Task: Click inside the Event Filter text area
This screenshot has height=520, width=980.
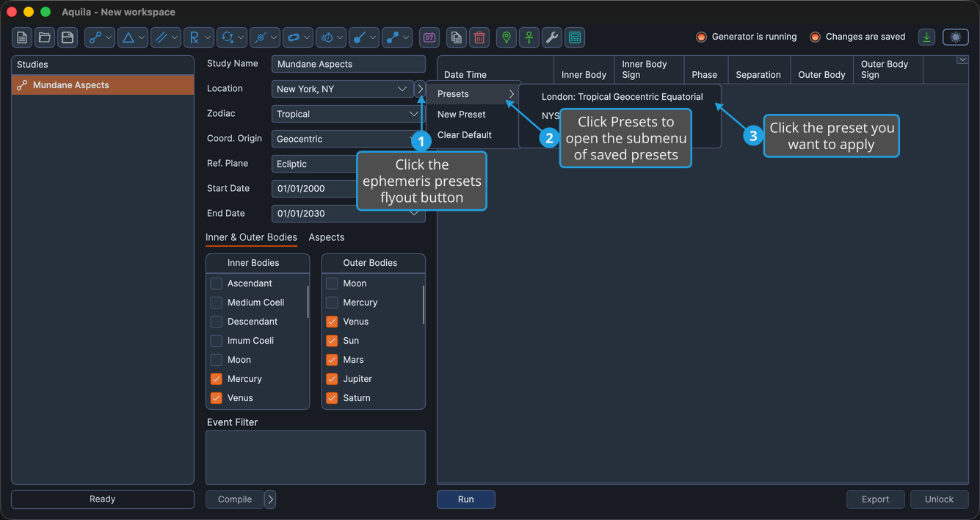Action: click(x=316, y=458)
